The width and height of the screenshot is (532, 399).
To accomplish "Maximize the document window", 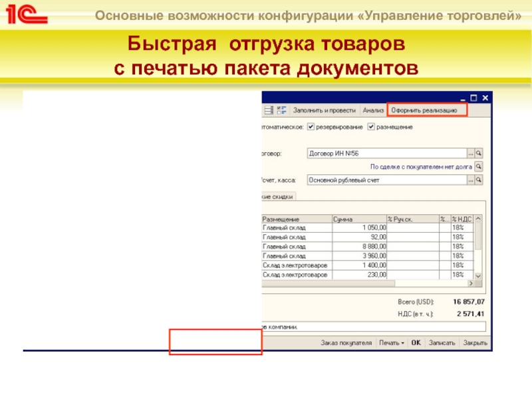I will click(x=473, y=98).
